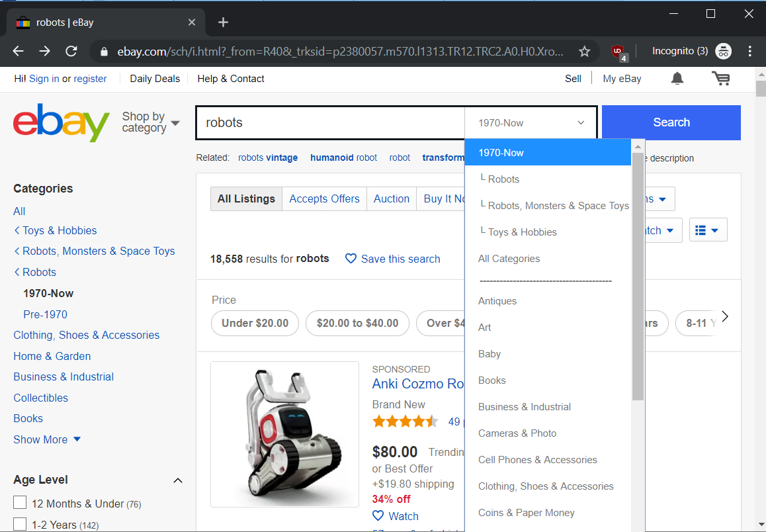This screenshot has height=532, width=766.
Task: Bookmark this page with the star icon
Action: [x=584, y=51]
